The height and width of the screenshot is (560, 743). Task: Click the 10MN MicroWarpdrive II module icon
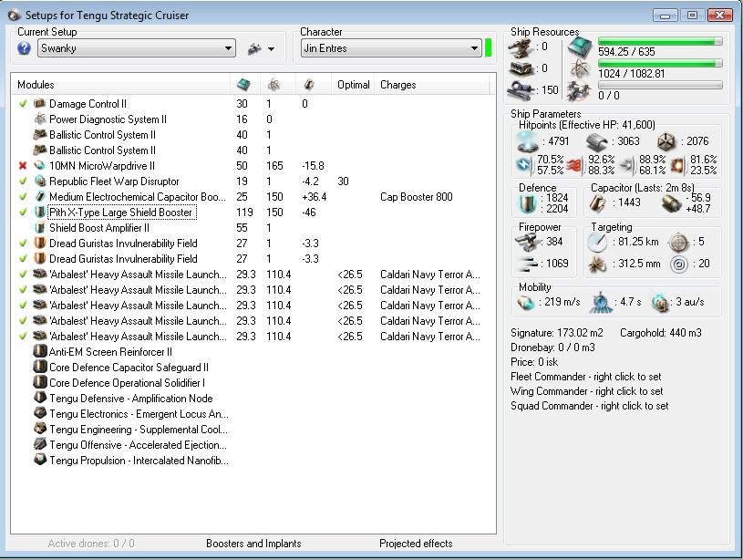point(40,165)
